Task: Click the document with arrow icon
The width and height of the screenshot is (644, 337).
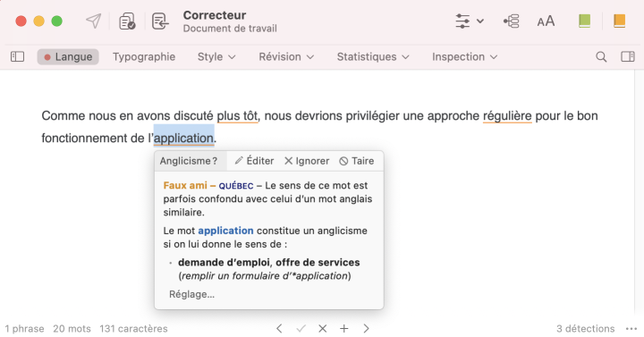Action: click(x=160, y=21)
